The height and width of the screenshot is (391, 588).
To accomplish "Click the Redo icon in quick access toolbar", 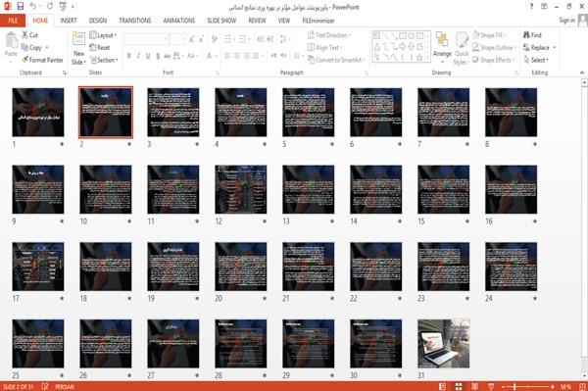I will pyautogui.click(x=50, y=7).
